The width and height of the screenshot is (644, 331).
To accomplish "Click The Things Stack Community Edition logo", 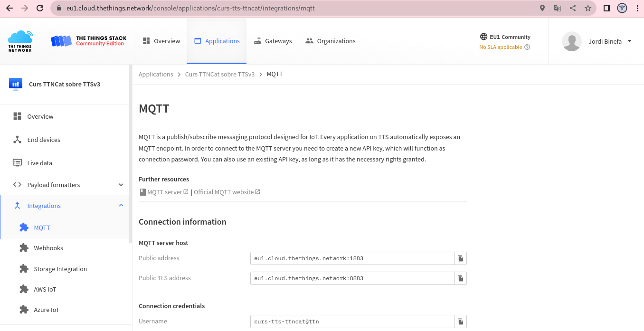I will pos(88,41).
